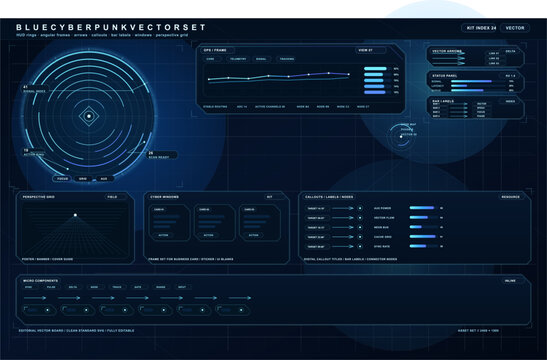Image resolution: width=547 pixels, height=360 pixels.
Task: Select the TRACK micro component chip
Action: click(117, 287)
